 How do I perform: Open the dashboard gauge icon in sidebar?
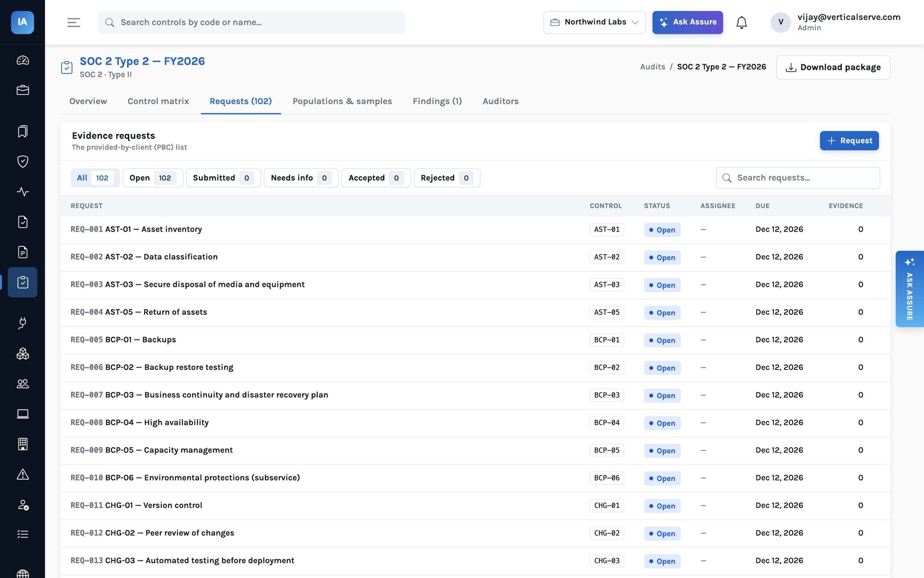point(23,61)
